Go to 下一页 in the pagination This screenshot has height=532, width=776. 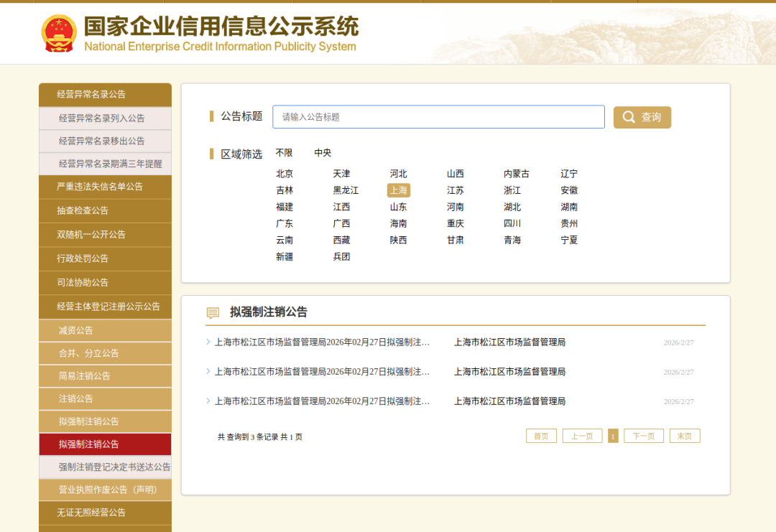click(x=643, y=437)
